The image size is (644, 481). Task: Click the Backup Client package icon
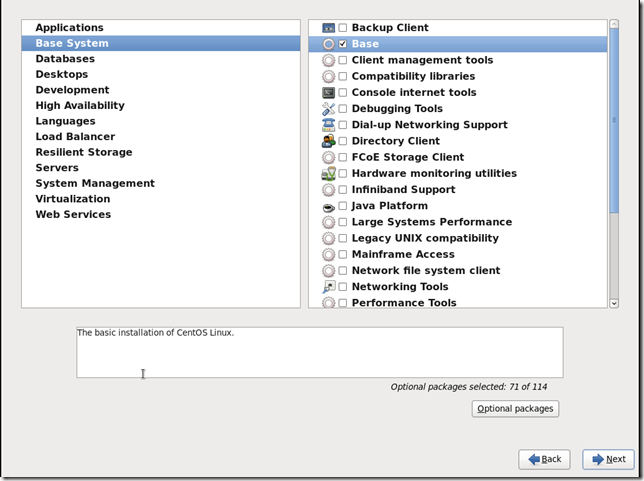coord(329,28)
